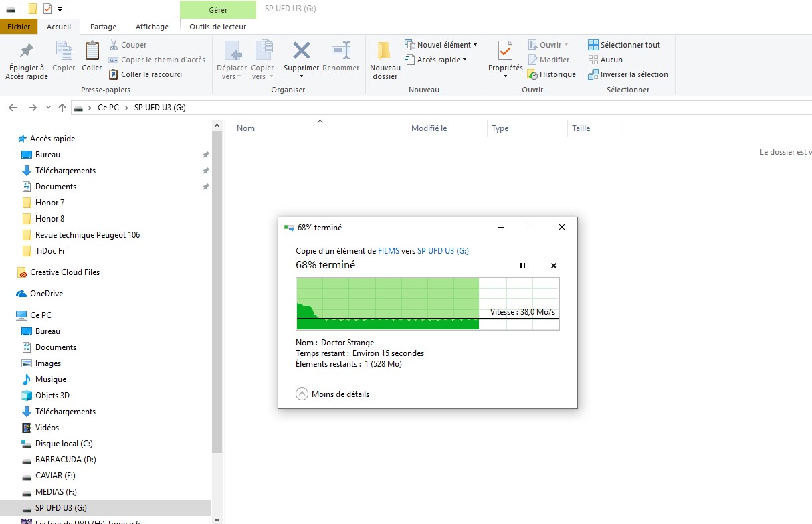Click the SP UFD U3 (G:) destination link

(x=443, y=251)
